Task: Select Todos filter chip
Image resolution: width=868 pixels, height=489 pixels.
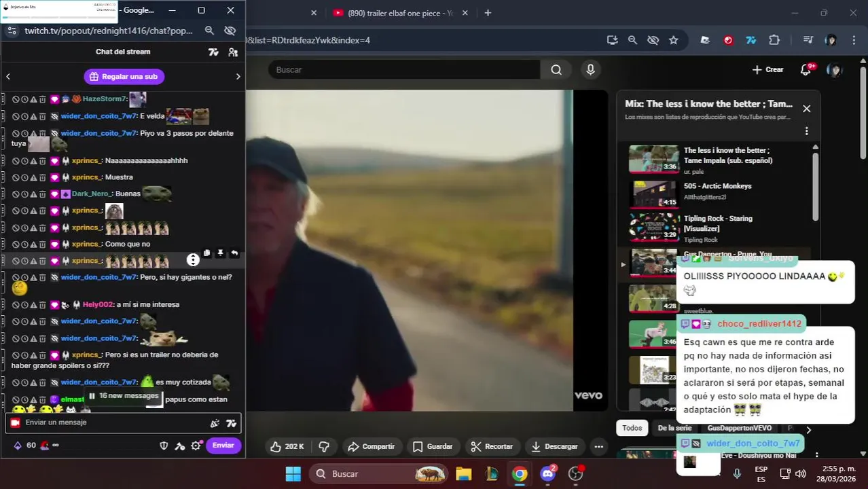Action: point(632,428)
